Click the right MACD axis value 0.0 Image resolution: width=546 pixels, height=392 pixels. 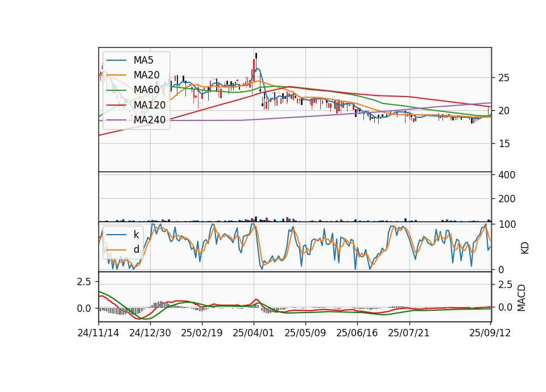point(506,307)
